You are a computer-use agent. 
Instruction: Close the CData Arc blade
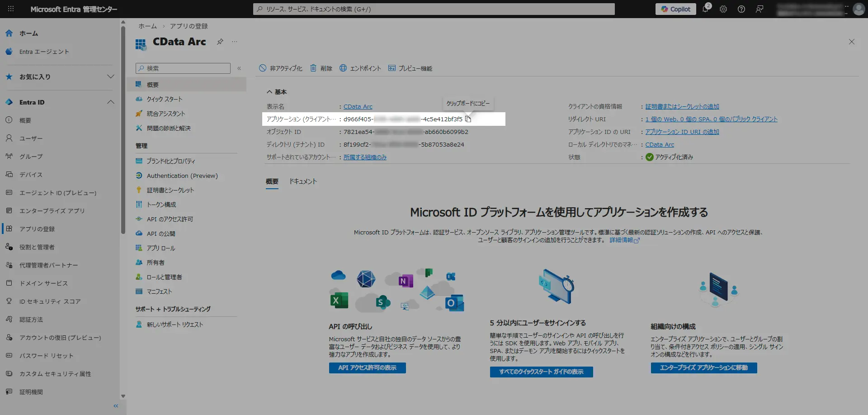coord(851,42)
